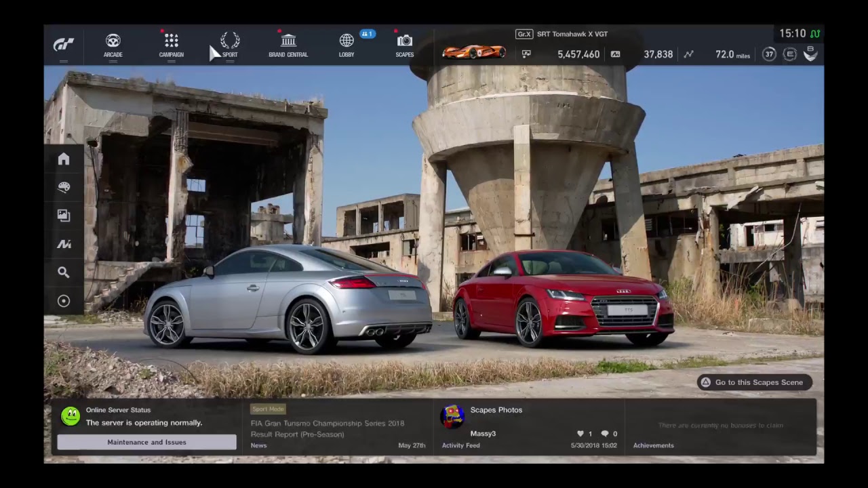The image size is (868, 488).
Task: Select the BRAND CENTRAL menu label
Action: point(288,55)
